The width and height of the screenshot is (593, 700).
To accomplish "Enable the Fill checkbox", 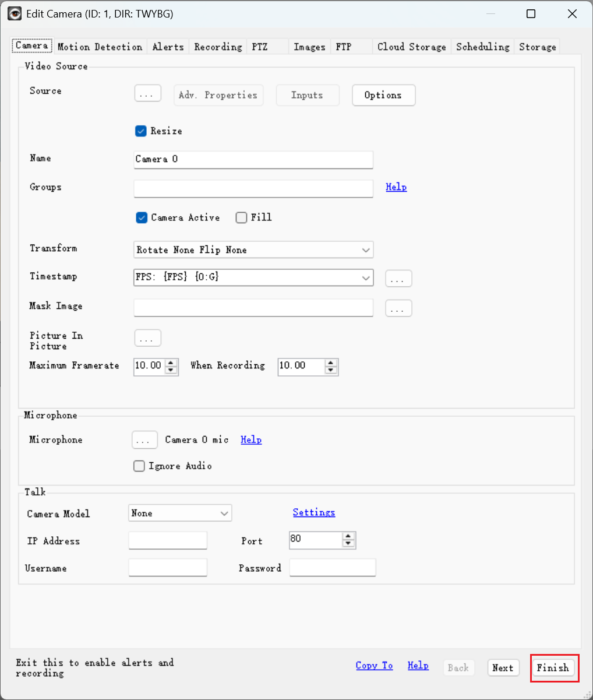I will tap(241, 217).
